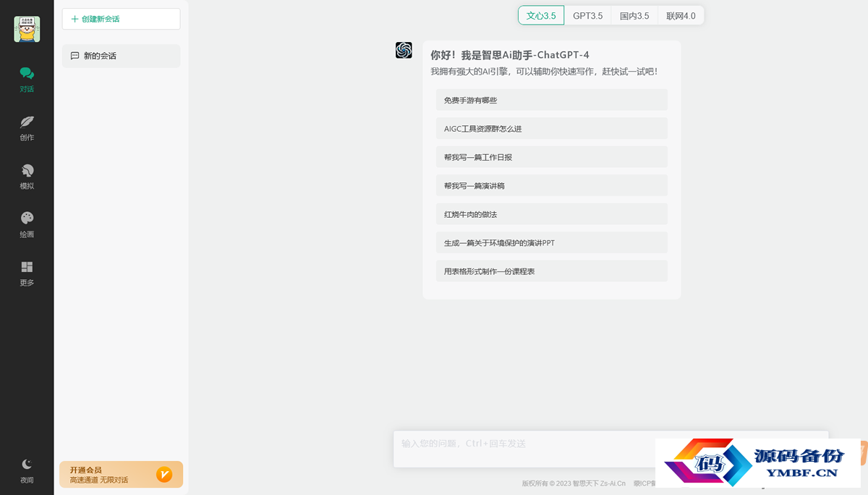The width and height of the screenshot is (868, 495).
Task: Choose the 联网4.0 model tab
Action: 681,15
